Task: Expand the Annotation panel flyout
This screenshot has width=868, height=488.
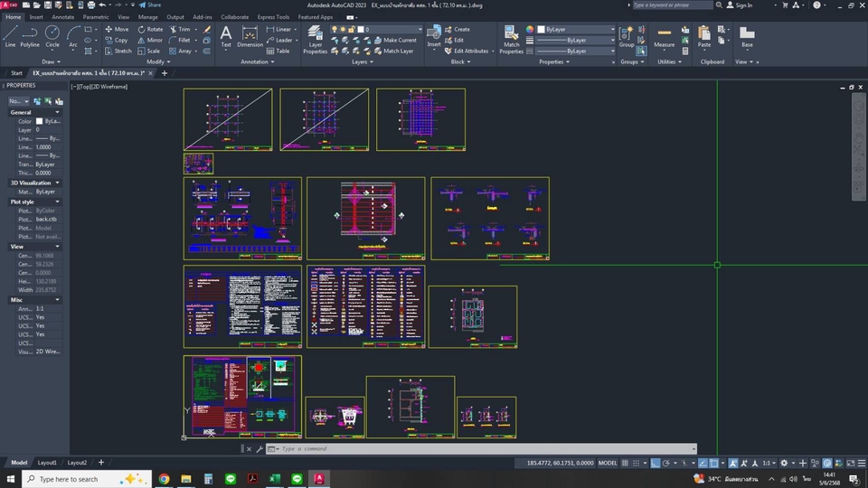Action: point(258,62)
